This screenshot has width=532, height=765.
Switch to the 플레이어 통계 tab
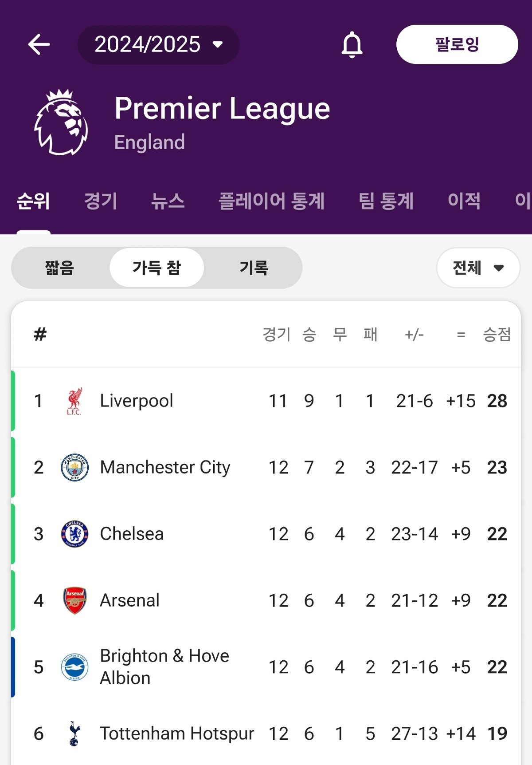click(271, 201)
